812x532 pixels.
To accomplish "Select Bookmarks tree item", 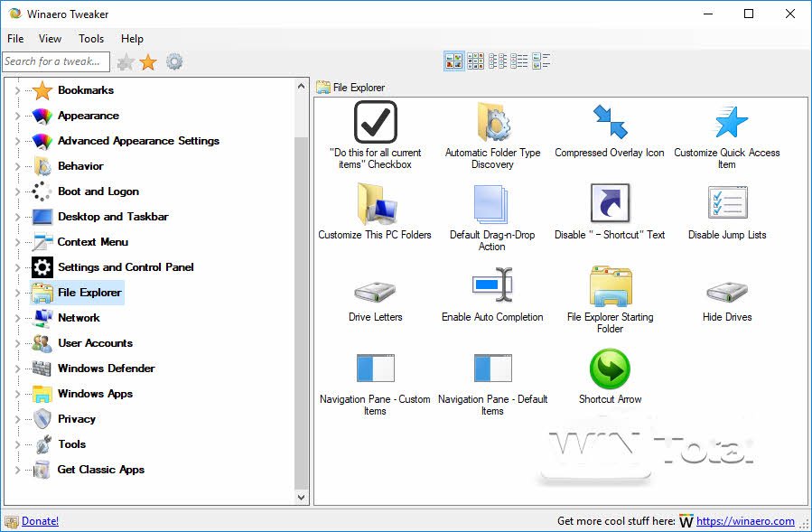I will click(x=86, y=90).
